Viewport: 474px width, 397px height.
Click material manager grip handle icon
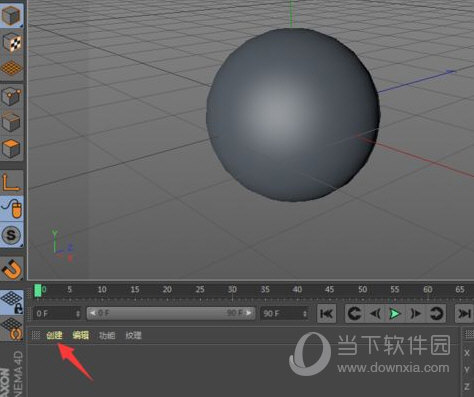(36, 335)
